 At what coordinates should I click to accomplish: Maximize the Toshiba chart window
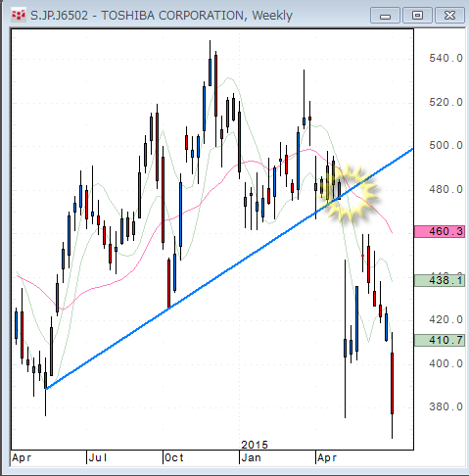coord(417,16)
